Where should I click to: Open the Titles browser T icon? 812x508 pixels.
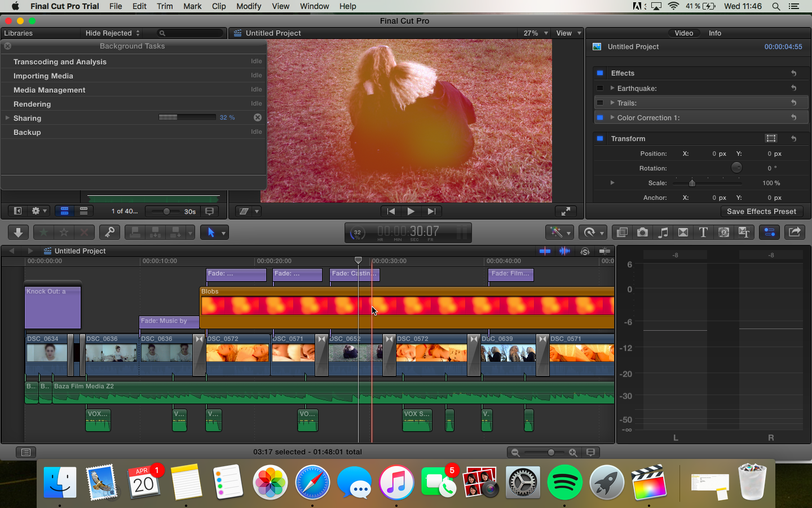(x=703, y=233)
